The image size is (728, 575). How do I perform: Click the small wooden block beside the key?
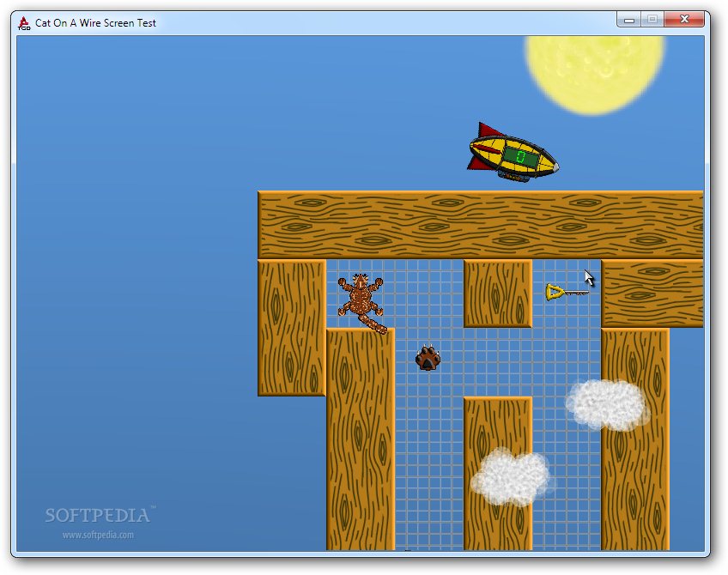pyautogui.click(x=498, y=294)
